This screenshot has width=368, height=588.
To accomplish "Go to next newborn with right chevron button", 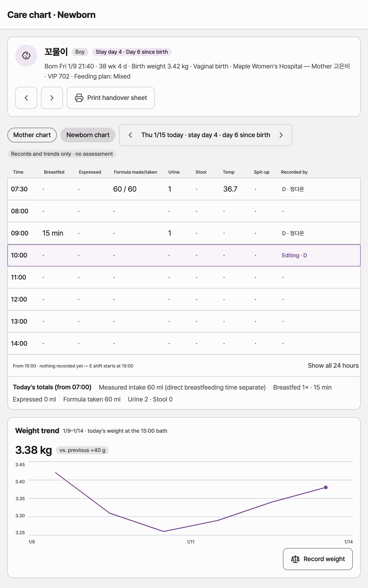I will (52, 98).
